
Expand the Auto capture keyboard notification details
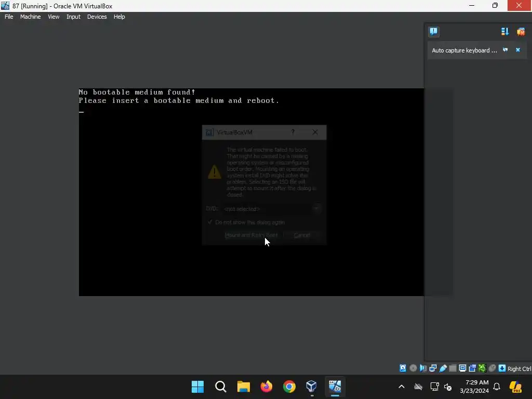(505, 50)
